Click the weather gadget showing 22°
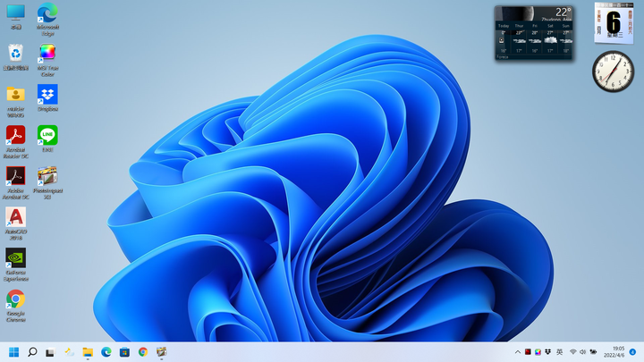 [533, 33]
